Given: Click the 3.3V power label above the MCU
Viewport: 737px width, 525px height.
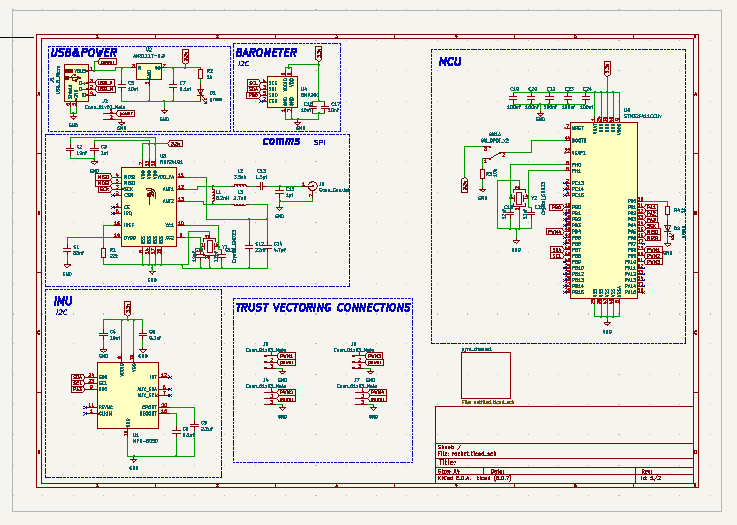Looking at the screenshot, I should [607, 68].
